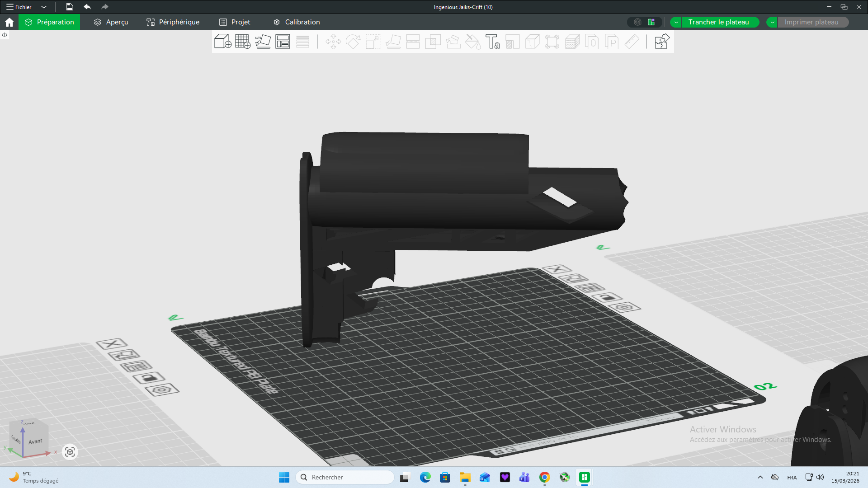Open the Périphérique tab

tap(173, 22)
